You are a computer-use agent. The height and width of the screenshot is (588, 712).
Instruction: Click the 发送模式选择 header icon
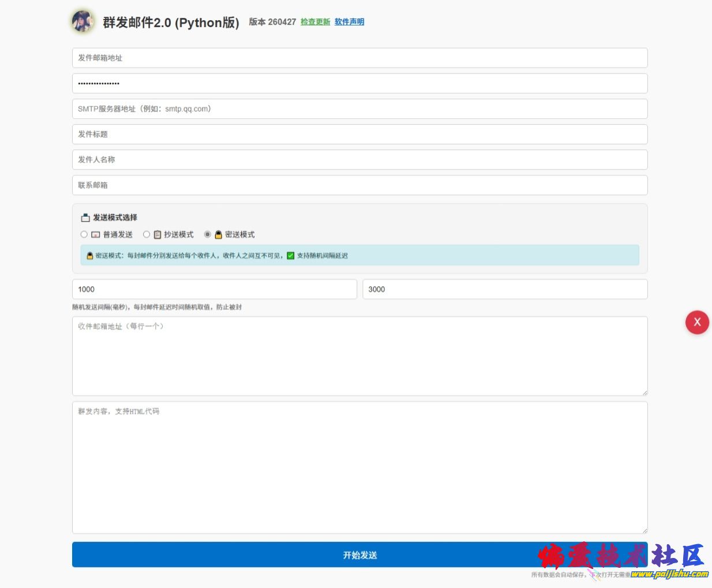85,218
